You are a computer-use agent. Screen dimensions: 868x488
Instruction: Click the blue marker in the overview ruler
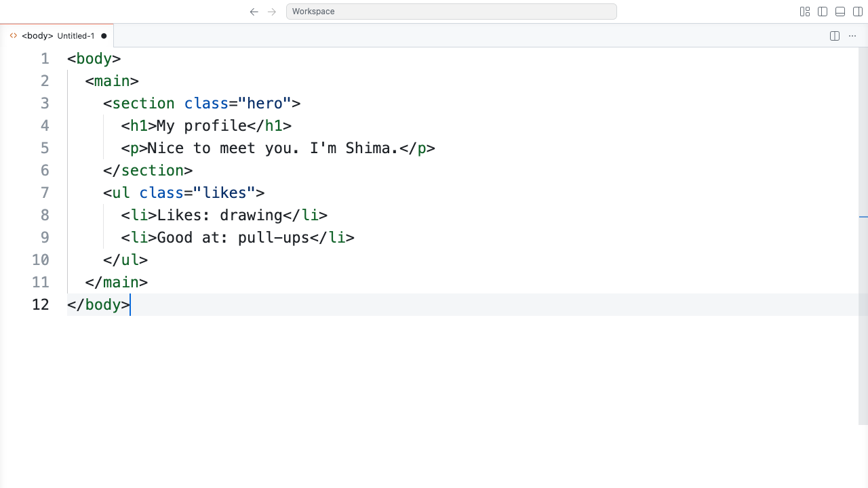pyautogui.click(x=863, y=217)
